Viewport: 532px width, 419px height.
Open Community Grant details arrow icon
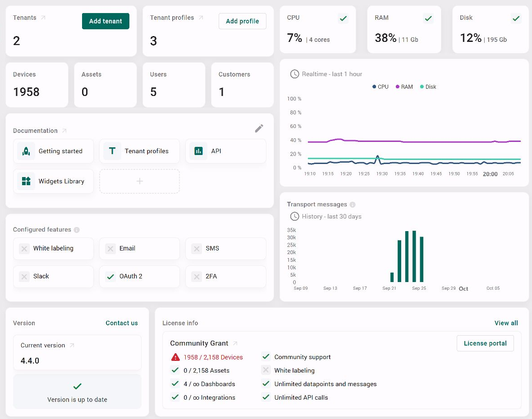(x=235, y=343)
